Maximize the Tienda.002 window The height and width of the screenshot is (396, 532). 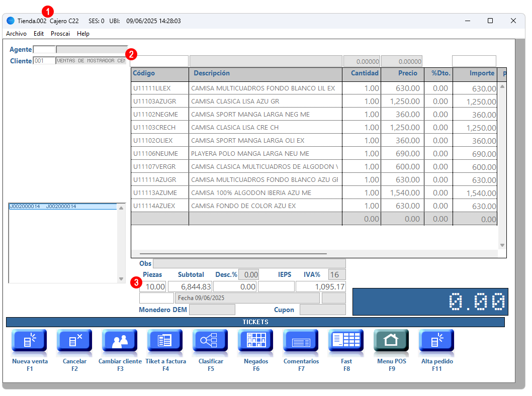490,21
